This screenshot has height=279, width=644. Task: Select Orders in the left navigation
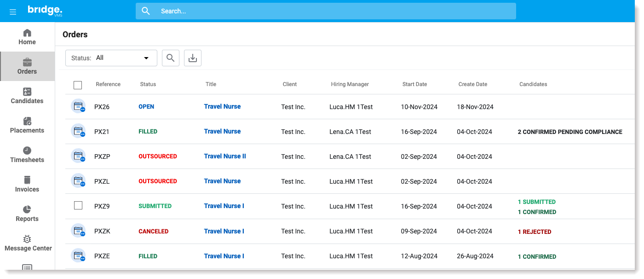27,62
